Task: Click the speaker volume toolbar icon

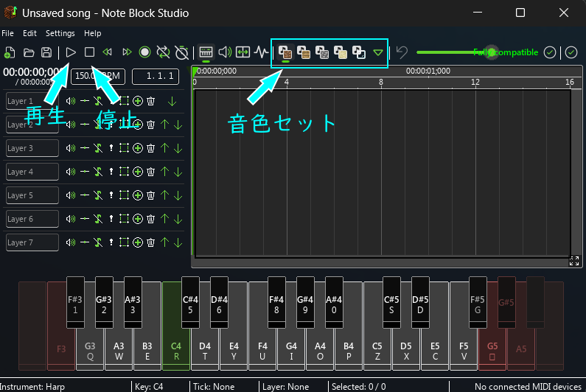Action: click(x=225, y=52)
